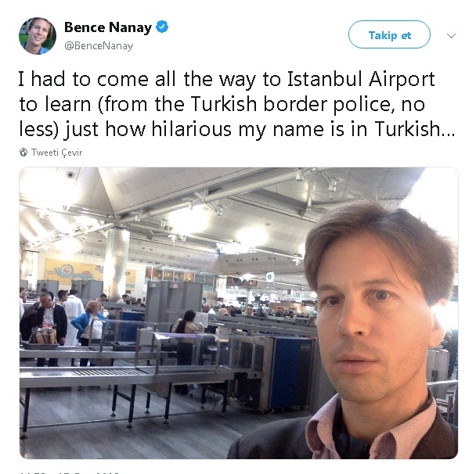
Task: Expand the tweet options chevron
Action: coord(451,36)
